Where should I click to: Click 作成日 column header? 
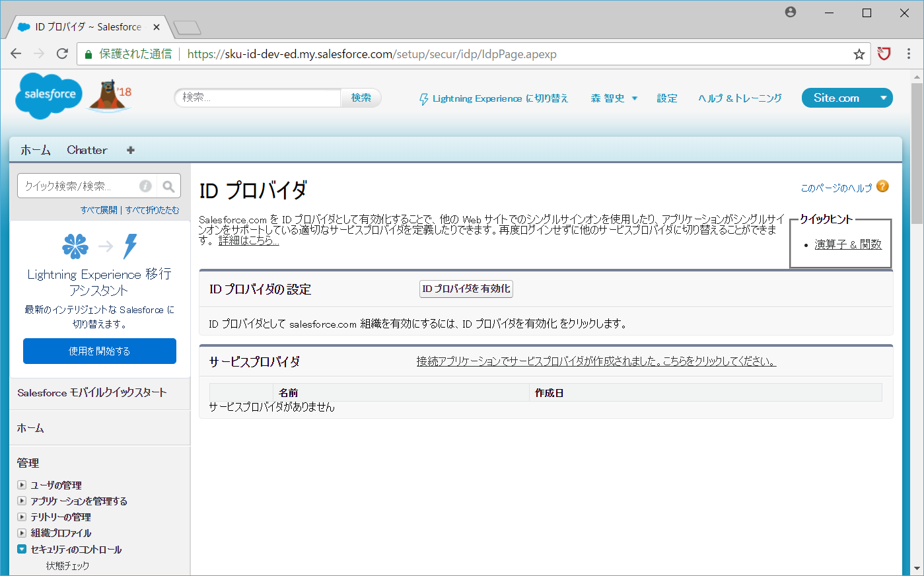click(549, 393)
